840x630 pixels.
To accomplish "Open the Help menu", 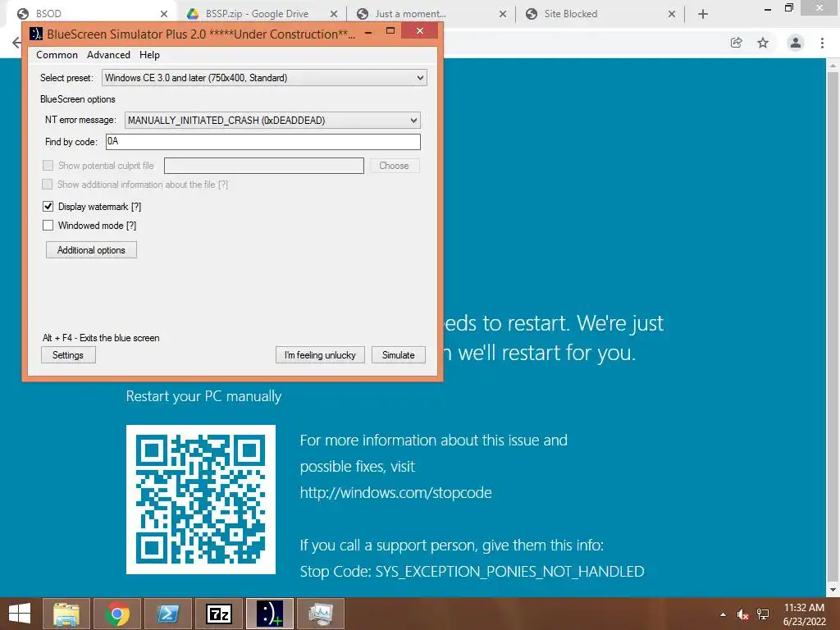I will coord(149,55).
